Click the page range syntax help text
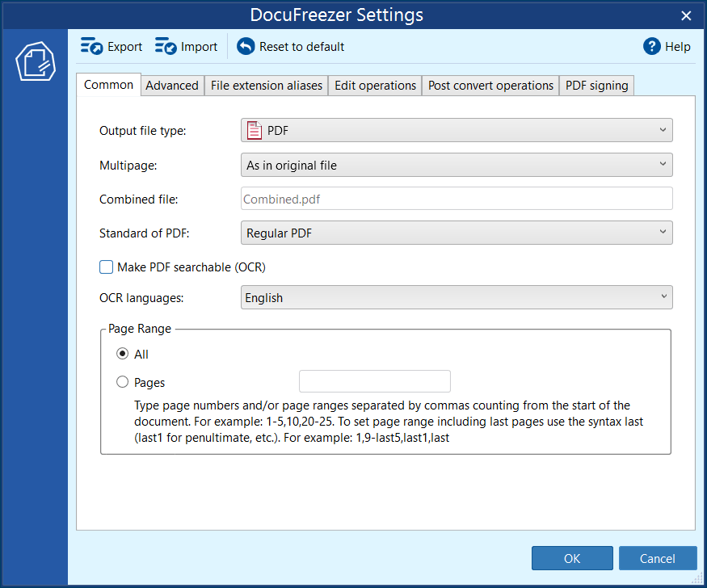Screen dimensions: 707x588 pos(388,422)
